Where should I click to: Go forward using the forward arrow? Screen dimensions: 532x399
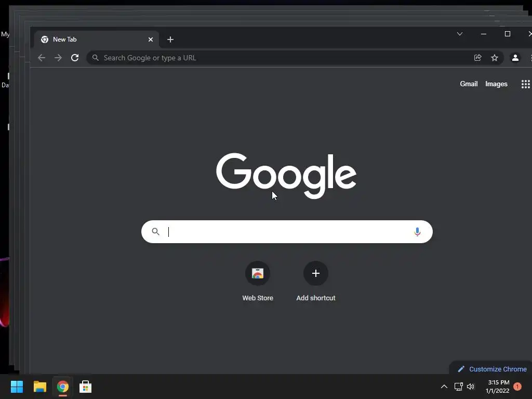pos(58,58)
